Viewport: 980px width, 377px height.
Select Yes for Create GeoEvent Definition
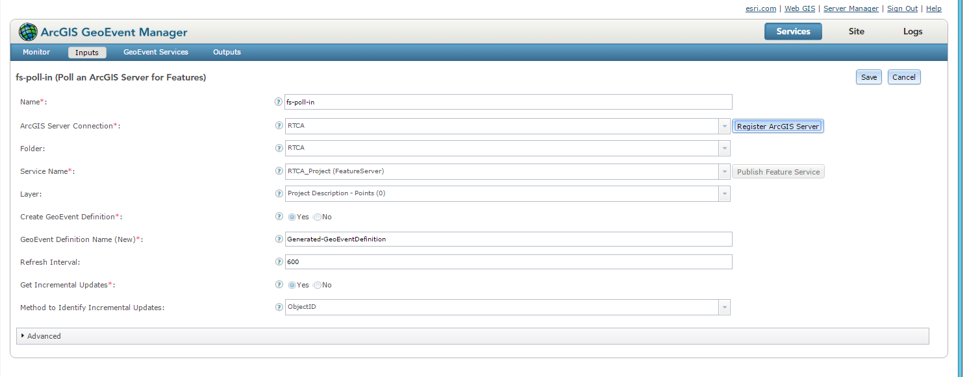[292, 217]
